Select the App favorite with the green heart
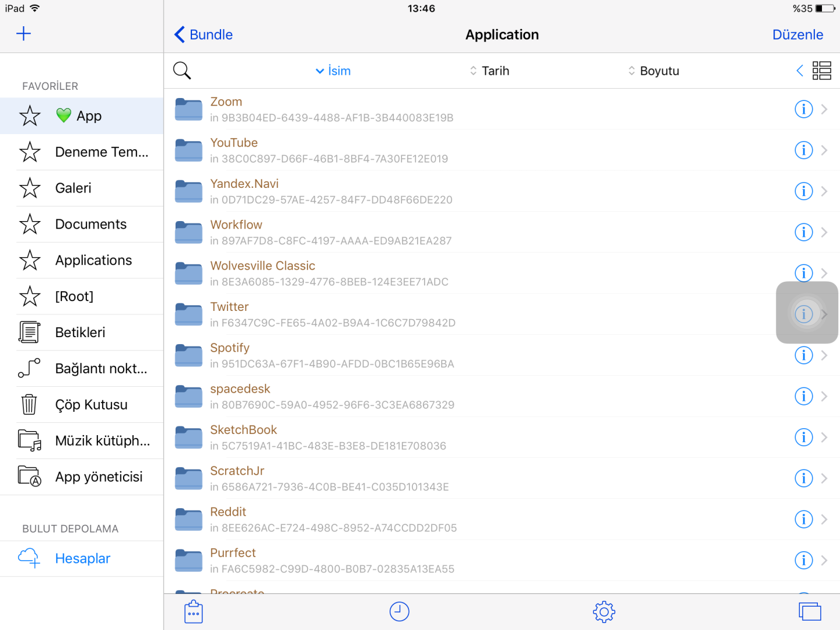Image resolution: width=840 pixels, height=630 pixels. (x=82, y=116)
